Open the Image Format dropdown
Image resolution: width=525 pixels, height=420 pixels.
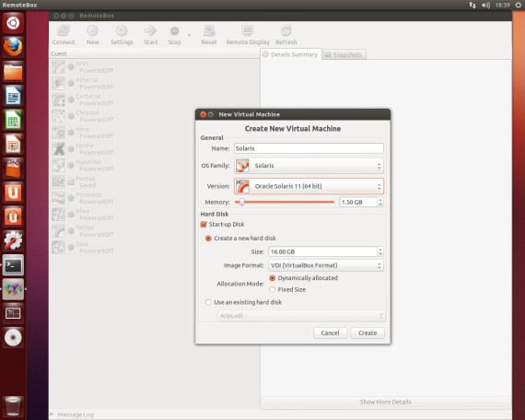(x=326, y=265)
